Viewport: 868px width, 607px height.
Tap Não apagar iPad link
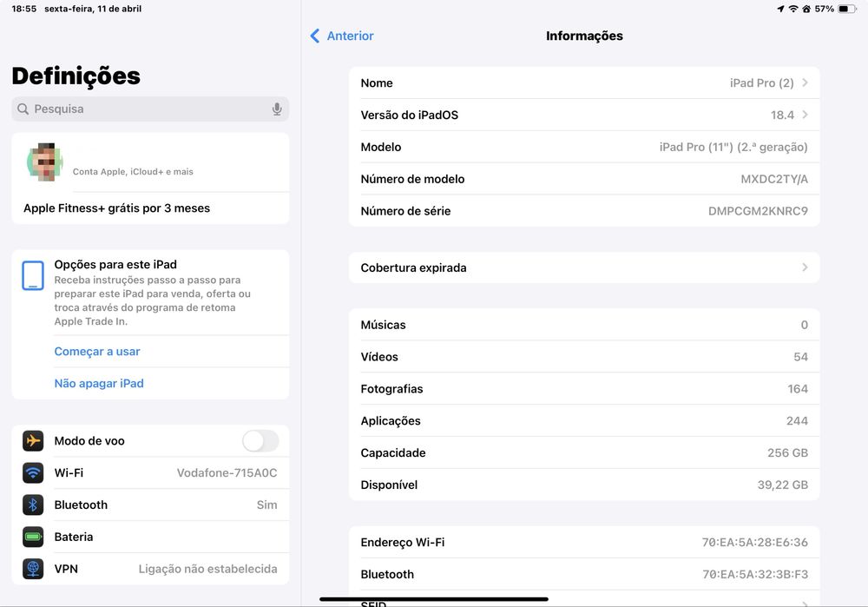pyautogui.click(x=99, y=383)
